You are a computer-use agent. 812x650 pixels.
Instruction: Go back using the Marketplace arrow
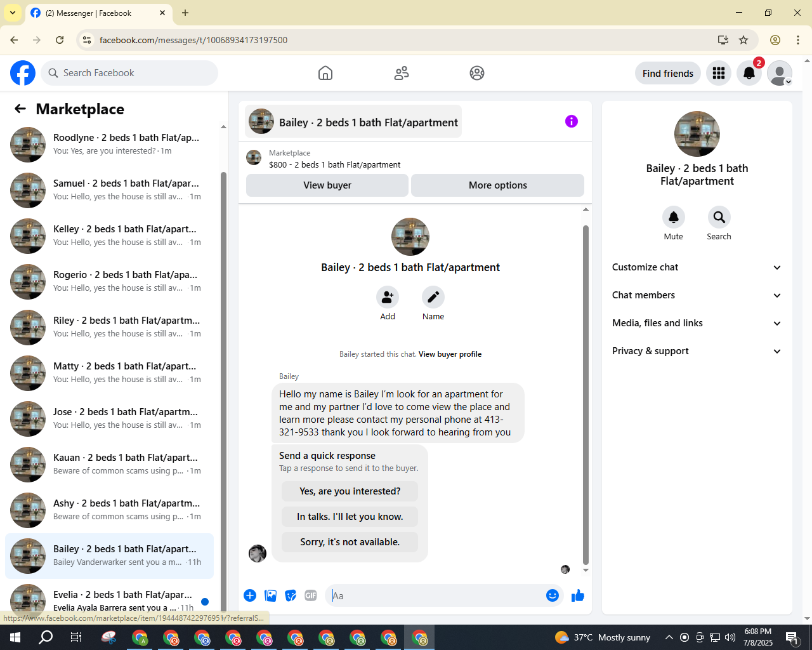[x=20, y=109]
